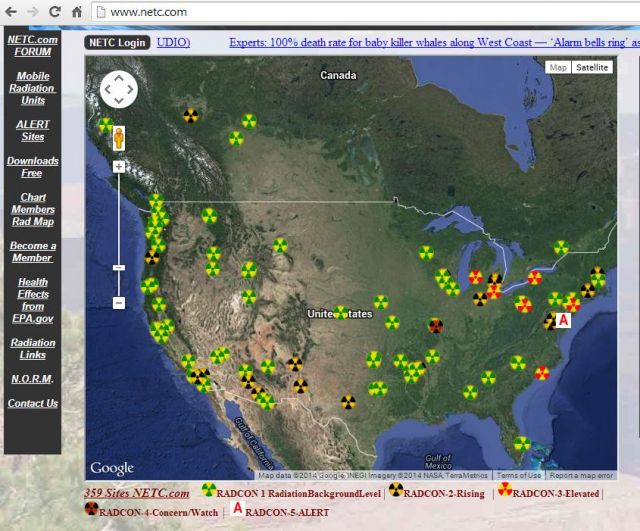
Task: Click the map pan control circle
Action: pos(118,89)
